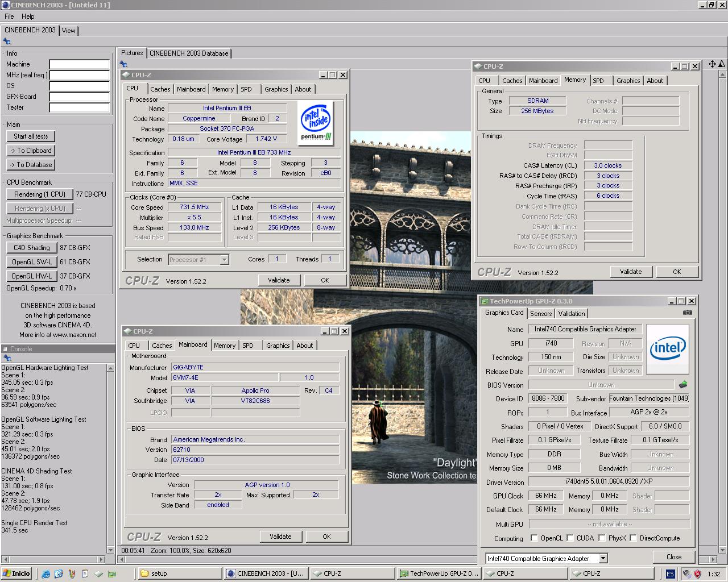
Task: Open the Help menu
Action: (28, 16)
